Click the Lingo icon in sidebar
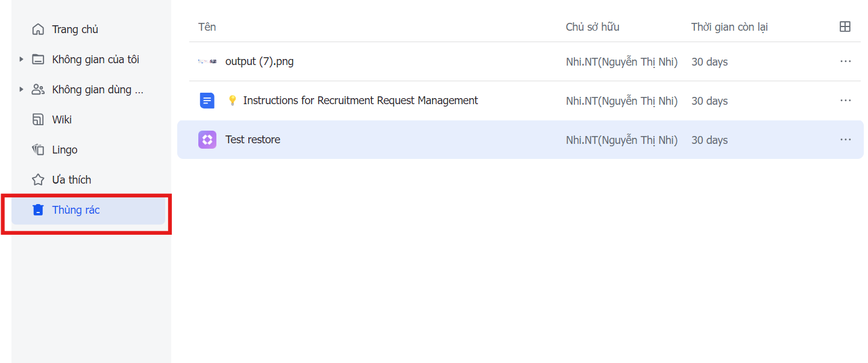868x363 pixels. pyautogui.click(x=38, y=150)
